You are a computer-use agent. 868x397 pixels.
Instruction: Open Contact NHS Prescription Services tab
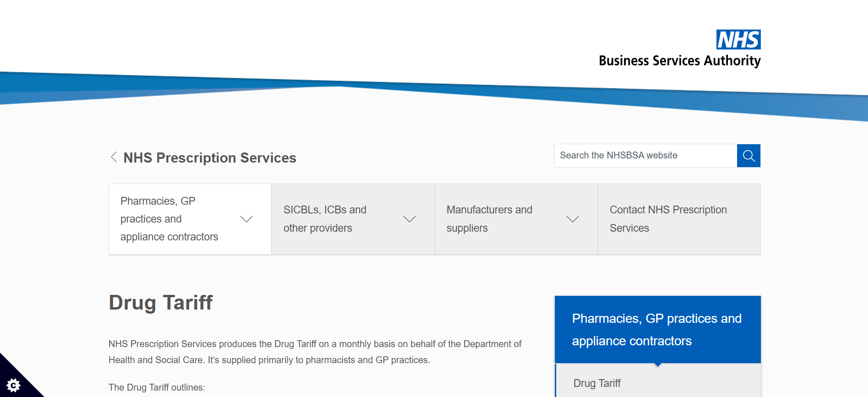(679, 219)
